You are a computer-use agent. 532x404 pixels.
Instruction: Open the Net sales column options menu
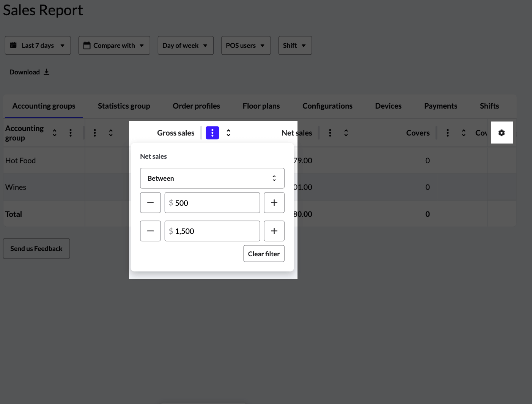pos(330,133)
